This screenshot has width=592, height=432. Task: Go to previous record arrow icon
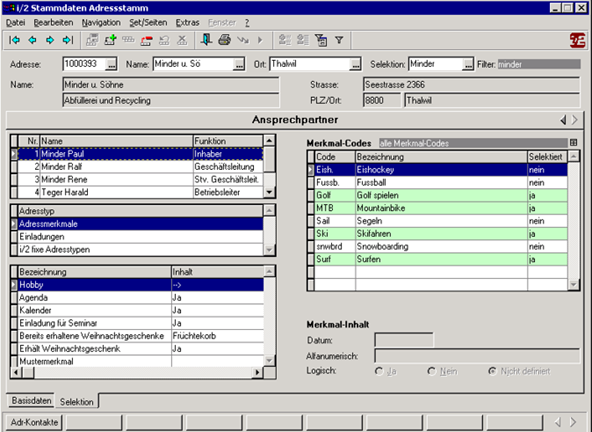pyautogui.click(x=32, y=40)
